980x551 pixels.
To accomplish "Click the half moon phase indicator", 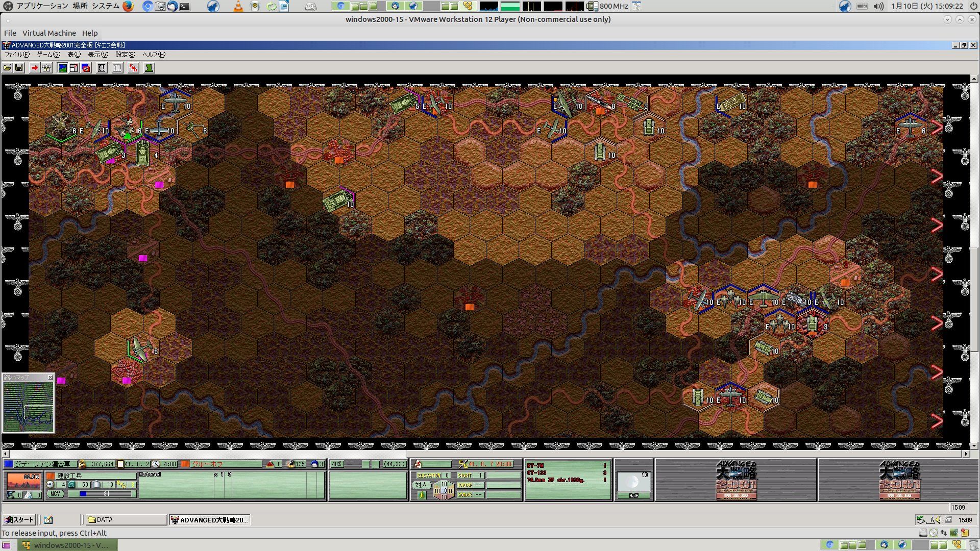I will point(633,482).
